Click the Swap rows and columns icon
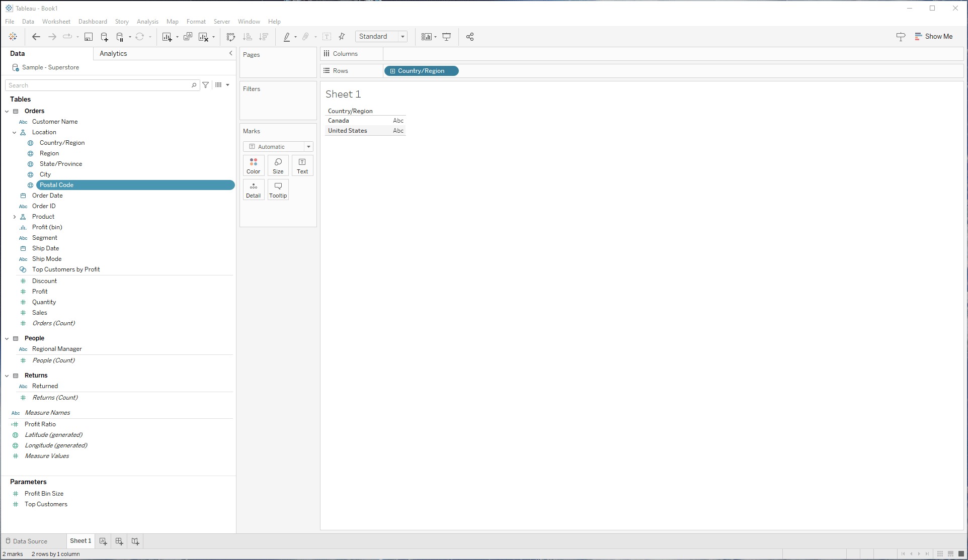 coord(231,37)
